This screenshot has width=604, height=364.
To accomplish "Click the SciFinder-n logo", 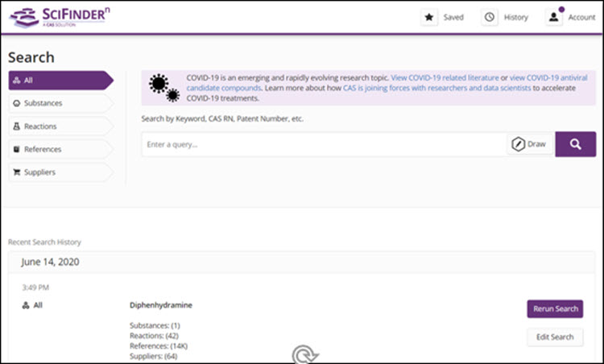I will coord(60,17).
